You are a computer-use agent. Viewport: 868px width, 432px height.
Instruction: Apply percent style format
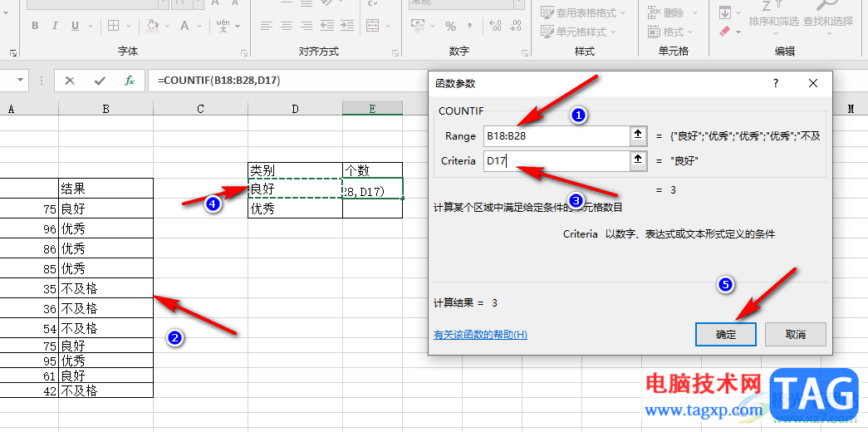[450, 26]
